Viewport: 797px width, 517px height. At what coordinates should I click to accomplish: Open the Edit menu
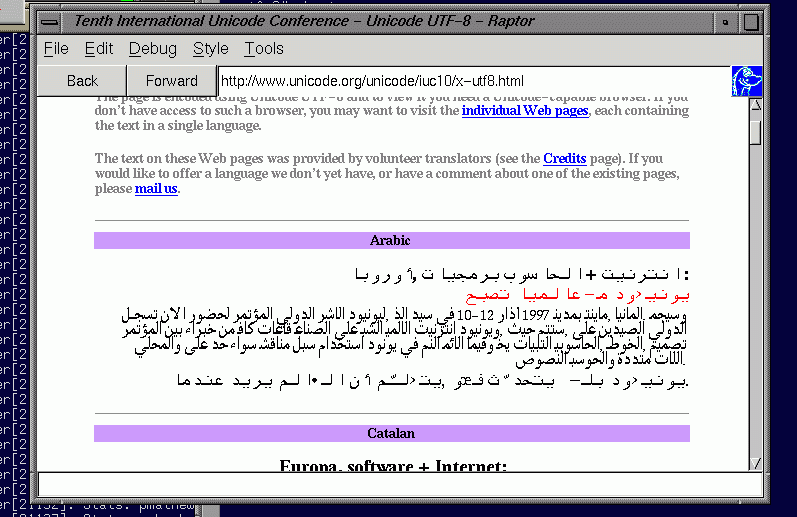[x=99, y=49]
